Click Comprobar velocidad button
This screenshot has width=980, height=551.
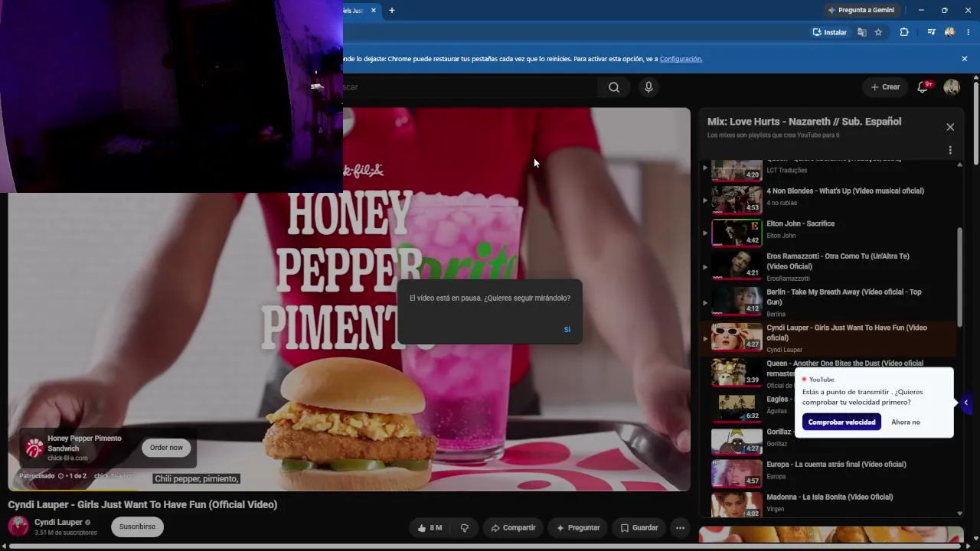841,422
